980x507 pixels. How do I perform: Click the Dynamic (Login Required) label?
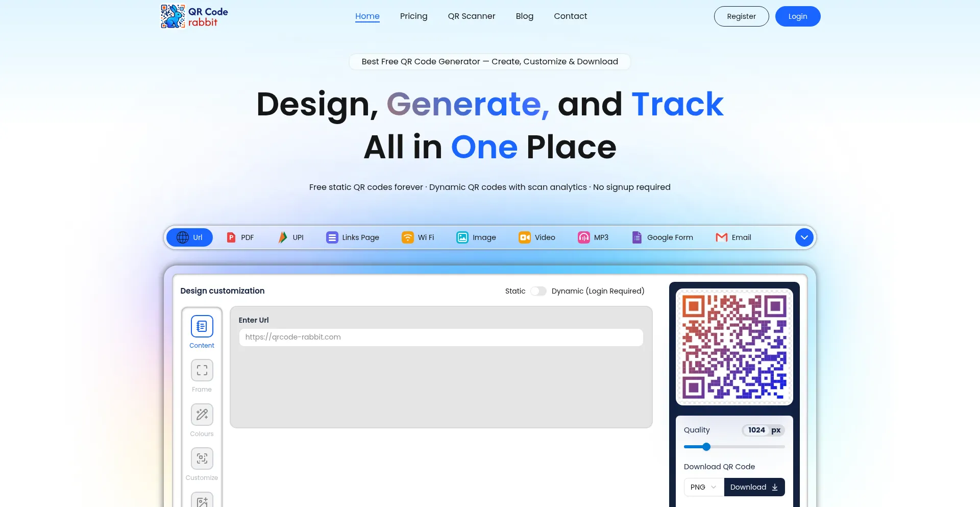point(598,291)
